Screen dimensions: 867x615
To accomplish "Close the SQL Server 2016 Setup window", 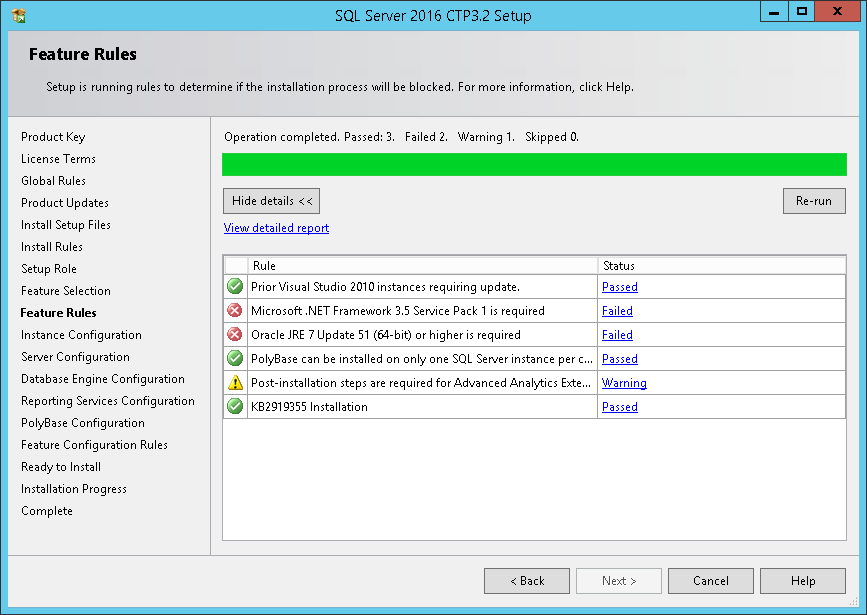I will 837,11.
